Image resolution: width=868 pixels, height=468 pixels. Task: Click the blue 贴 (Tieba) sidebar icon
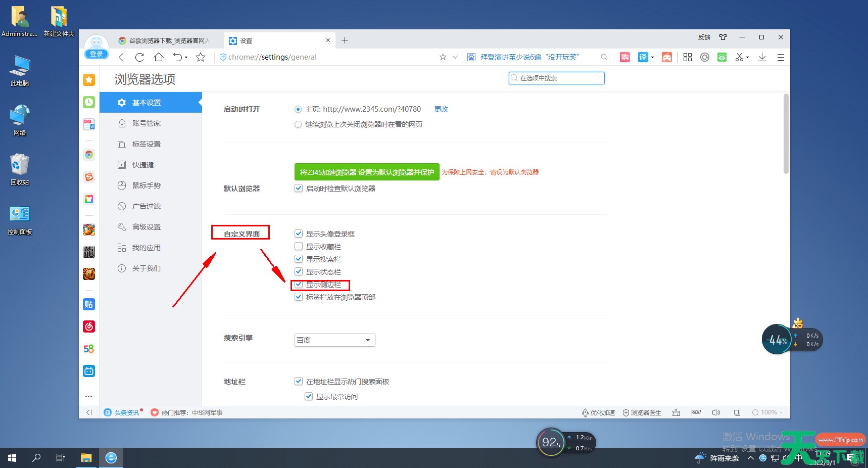pos(89,304)
